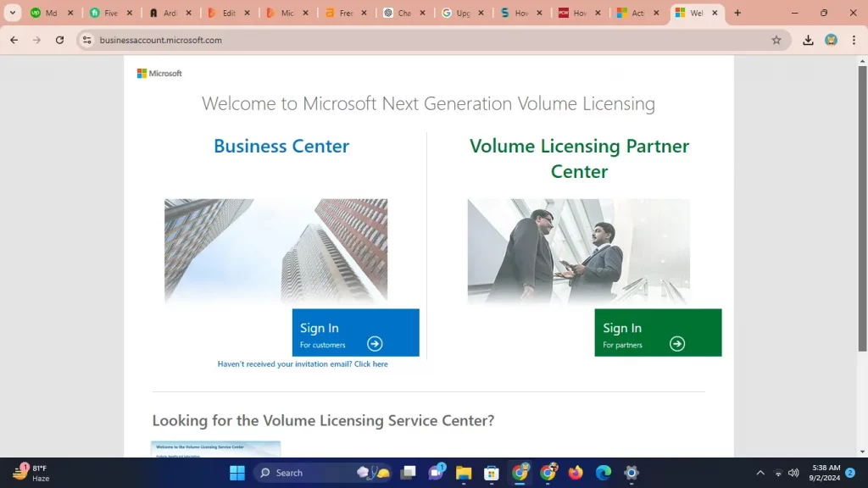Screen dimensions: 868x488
Task: Open the Chrome downloads icon
Action: point(808,40)
